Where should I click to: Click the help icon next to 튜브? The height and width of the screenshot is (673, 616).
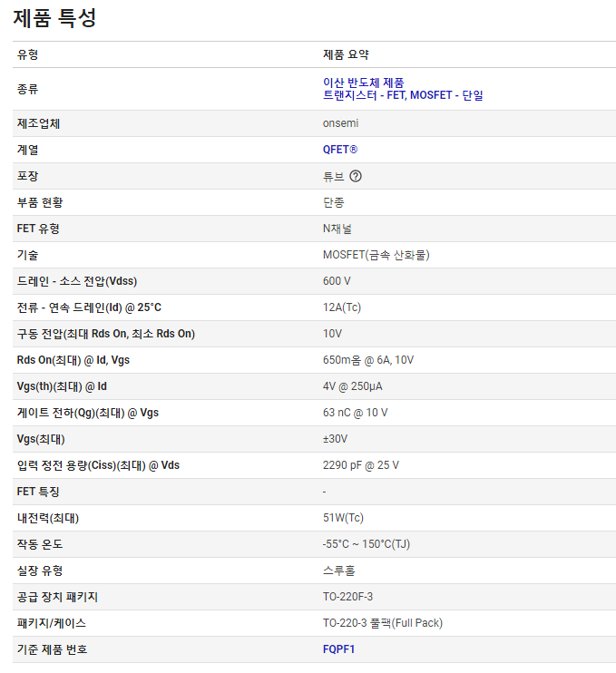tap(356, 176)
